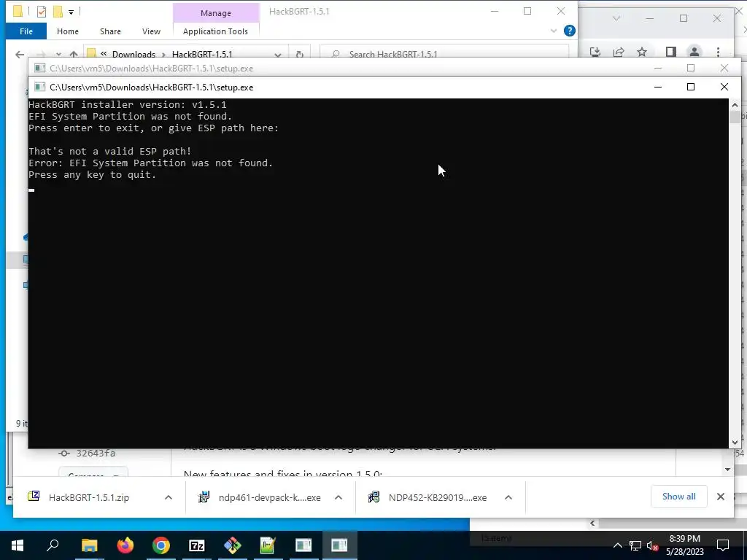
Task: Click Show all downloads
Action: pyautogui.click(x=679, y=497)
